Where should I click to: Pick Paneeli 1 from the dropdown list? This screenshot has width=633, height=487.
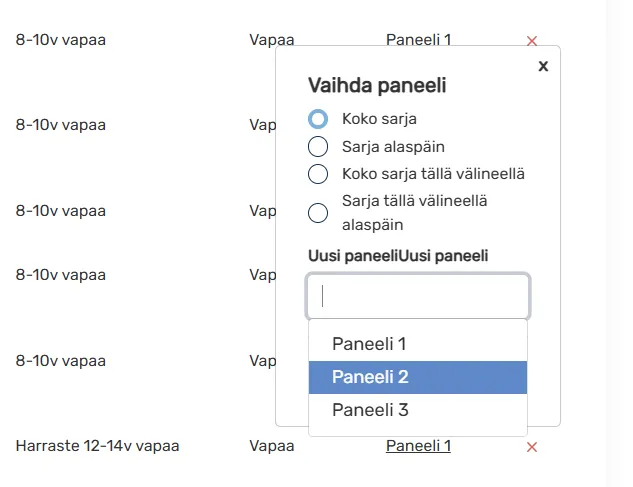(x=418, y=344)
